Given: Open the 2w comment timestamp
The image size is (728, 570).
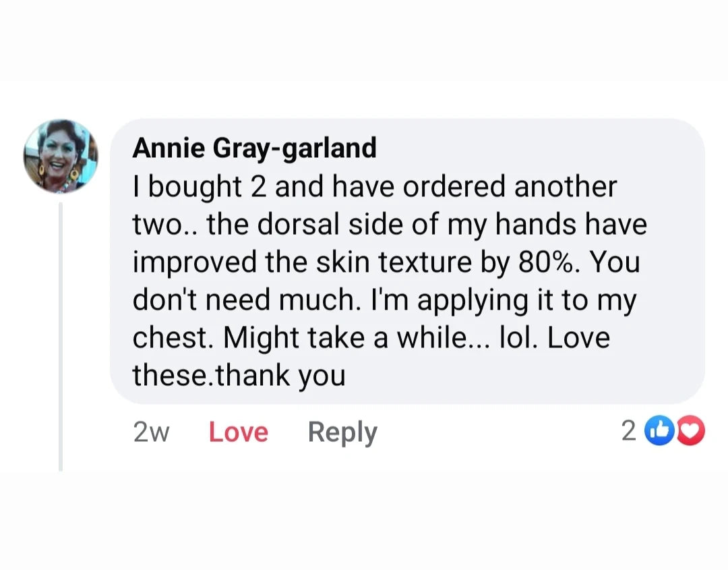Looking at the screenshot, I should [x=151, y=432].
